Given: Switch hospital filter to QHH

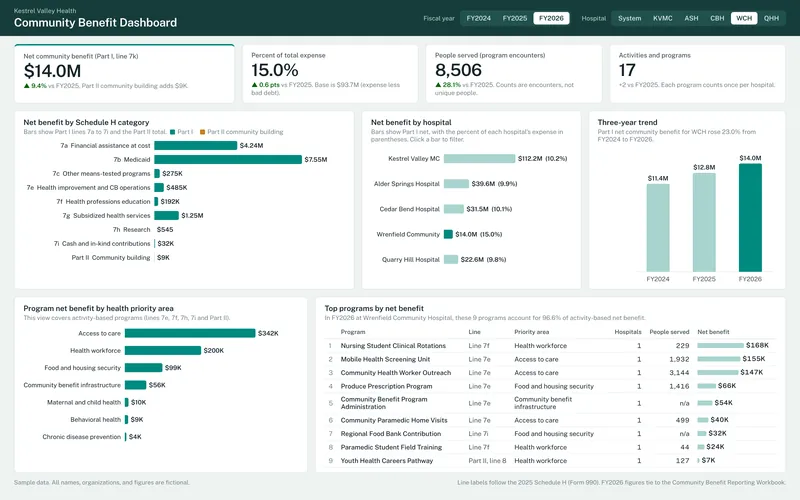Looking at the screenshot, I should [771, 18].
